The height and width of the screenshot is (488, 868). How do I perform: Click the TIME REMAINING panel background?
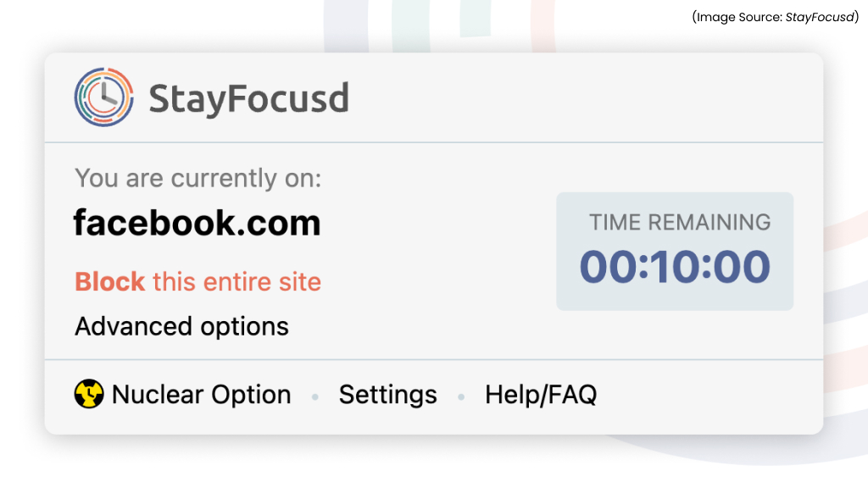675,250
